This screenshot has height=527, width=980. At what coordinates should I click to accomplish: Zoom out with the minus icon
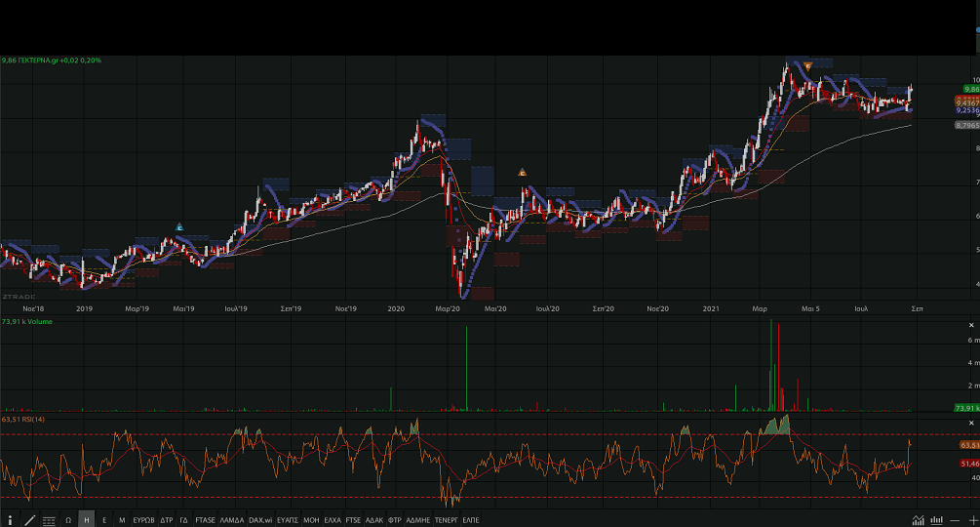coord(956,520)
